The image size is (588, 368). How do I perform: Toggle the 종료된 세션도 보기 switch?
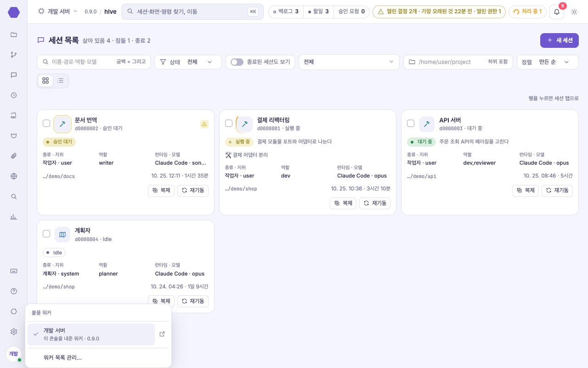[237, 62]
